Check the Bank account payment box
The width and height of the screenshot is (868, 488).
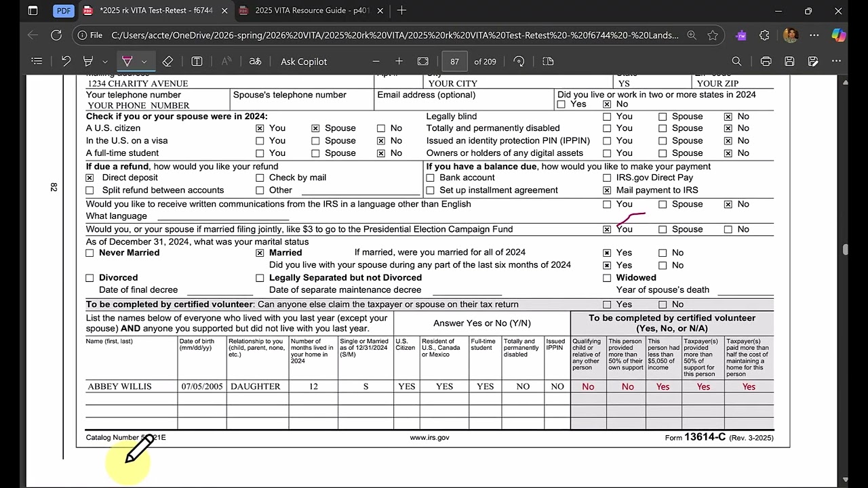pos(430,178)
